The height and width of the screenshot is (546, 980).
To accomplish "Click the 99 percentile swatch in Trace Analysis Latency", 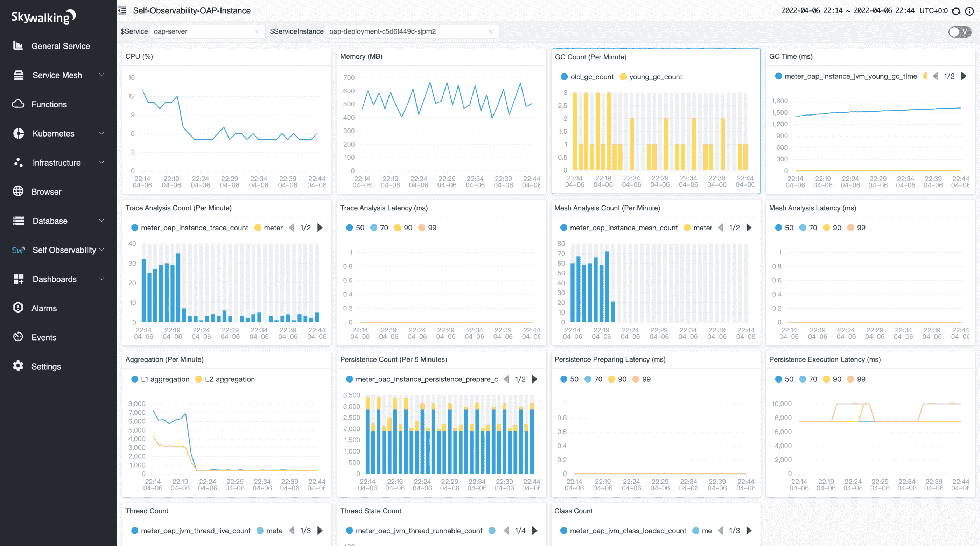I will click(421, 227).
